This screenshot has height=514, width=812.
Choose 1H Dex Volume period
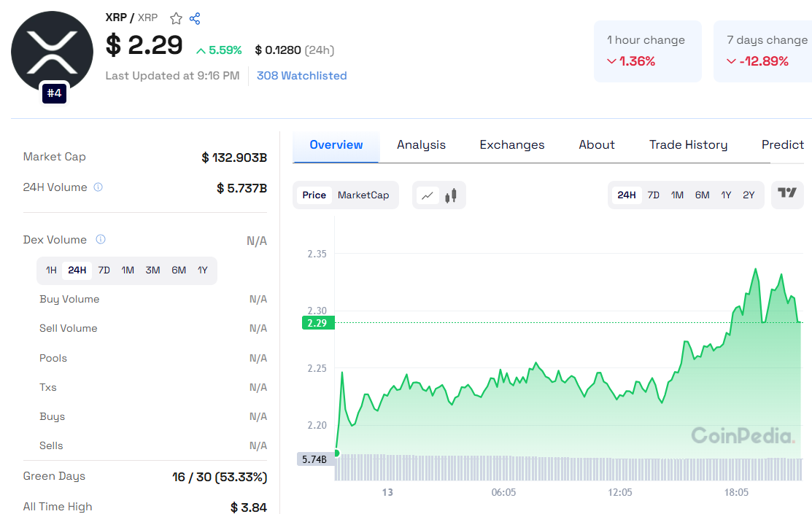[x=51, y=270]
